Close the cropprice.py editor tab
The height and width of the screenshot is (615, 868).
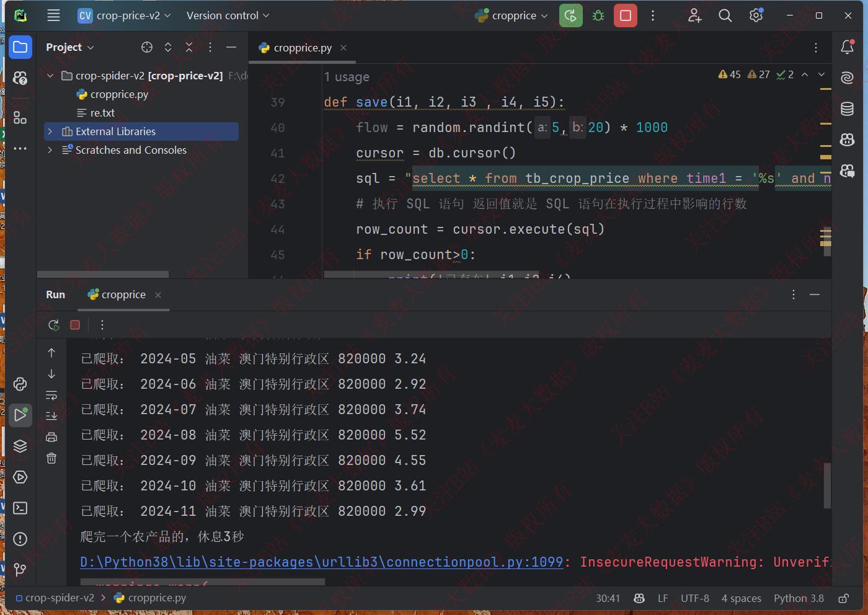coord(343,48)
